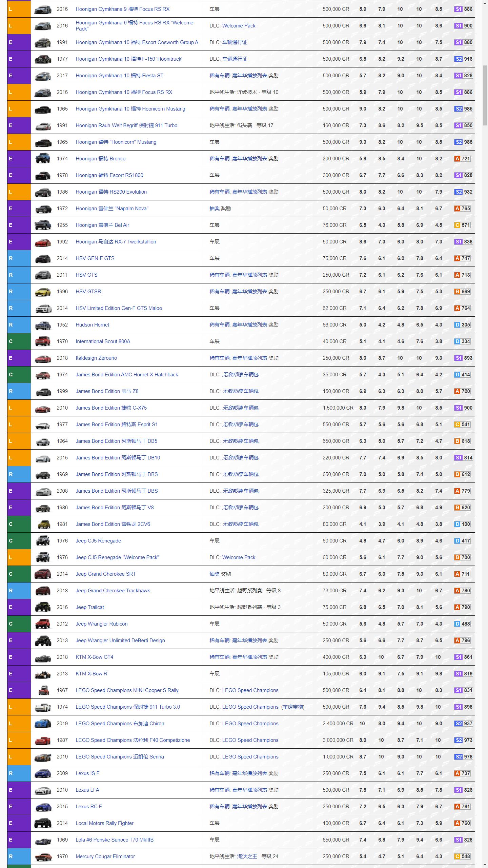Click 稀有车辆: 嘉年华播放列表 link in HSV GTSR row
This screenshot has height=868, width=488.
[238, 292]
